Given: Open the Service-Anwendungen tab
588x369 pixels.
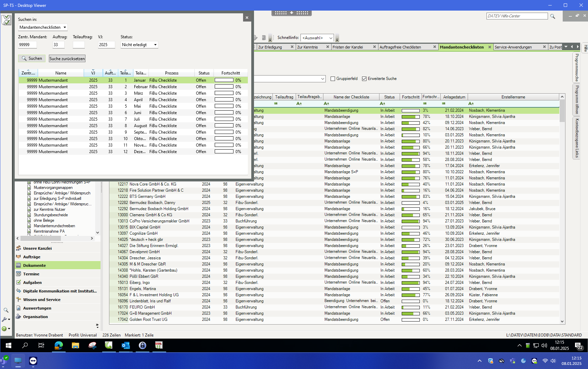Looking at the screenshot, I should tap(513, 47).
